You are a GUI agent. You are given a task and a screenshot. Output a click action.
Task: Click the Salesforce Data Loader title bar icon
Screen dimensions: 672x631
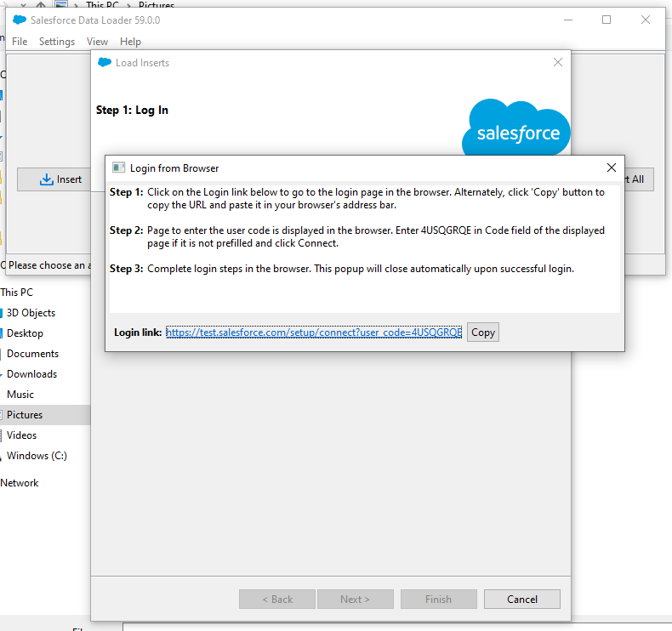pyautogui.click(x=20, y=20)
